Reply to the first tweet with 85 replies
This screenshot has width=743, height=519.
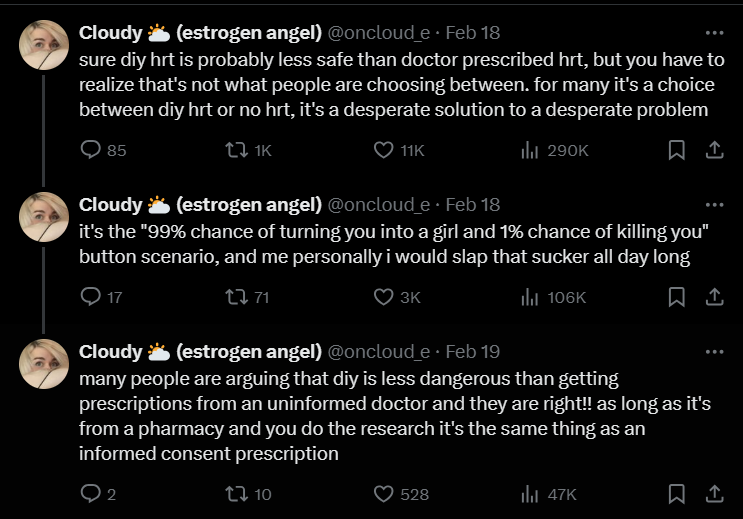coord(91,150)
